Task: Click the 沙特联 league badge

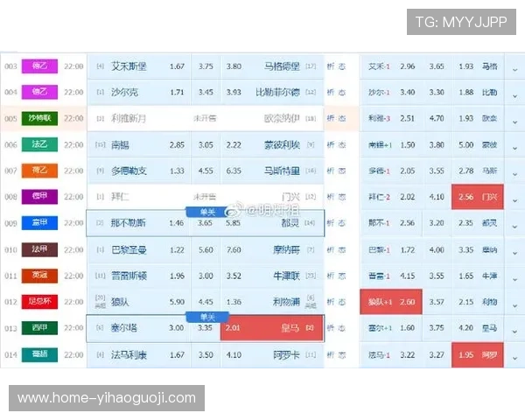Action: (x=39, y=118)
